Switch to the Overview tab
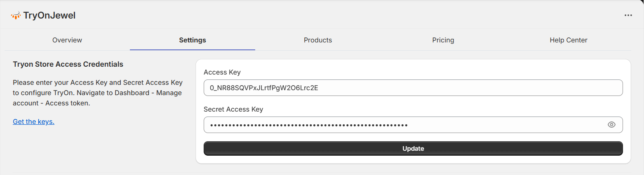This screenshot has height=175, width=644. [x=67, y=40]
